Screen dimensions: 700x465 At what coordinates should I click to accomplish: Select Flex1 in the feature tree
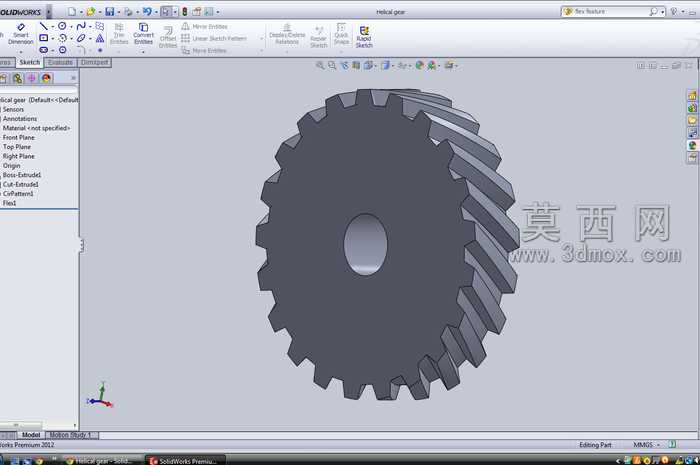[x=9, y=203]
